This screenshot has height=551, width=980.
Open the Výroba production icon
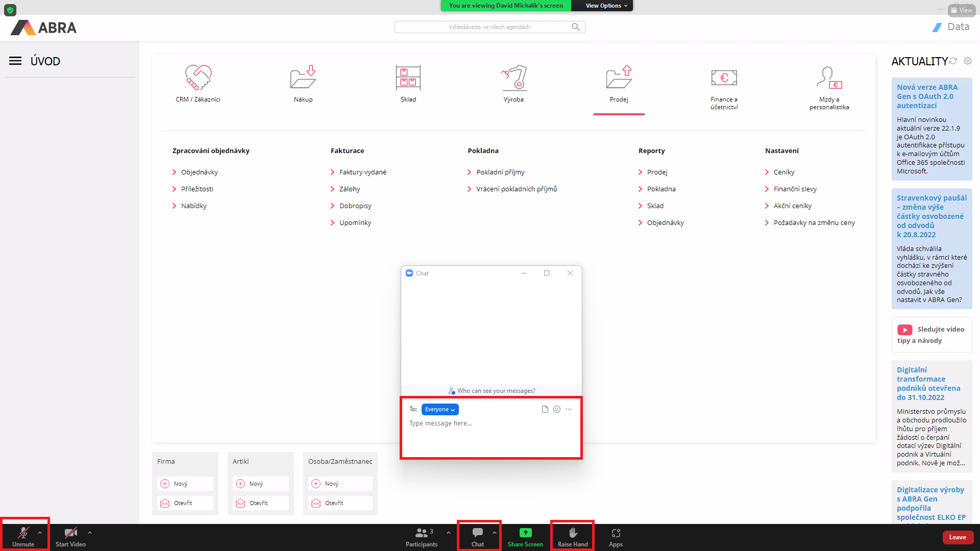tap(513, 78)
